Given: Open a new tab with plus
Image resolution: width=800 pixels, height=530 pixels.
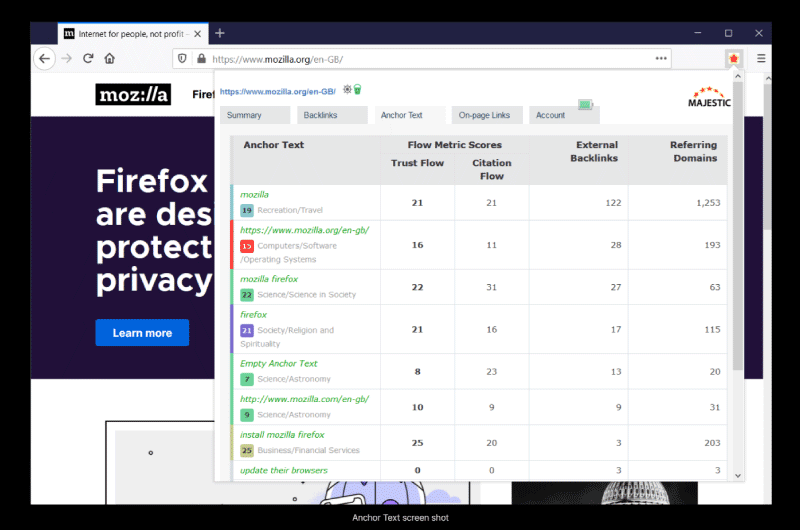Looking at the screenshot, I should click(x=220, y=33).
